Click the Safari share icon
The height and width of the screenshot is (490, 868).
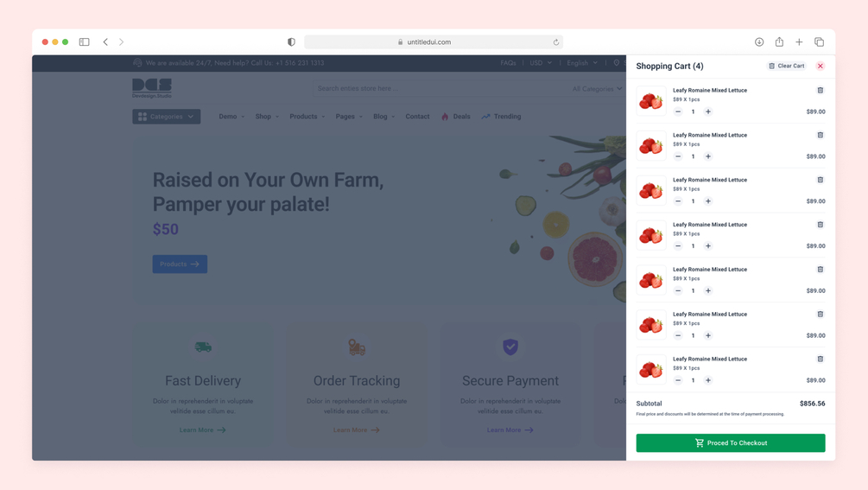point(779,41)
